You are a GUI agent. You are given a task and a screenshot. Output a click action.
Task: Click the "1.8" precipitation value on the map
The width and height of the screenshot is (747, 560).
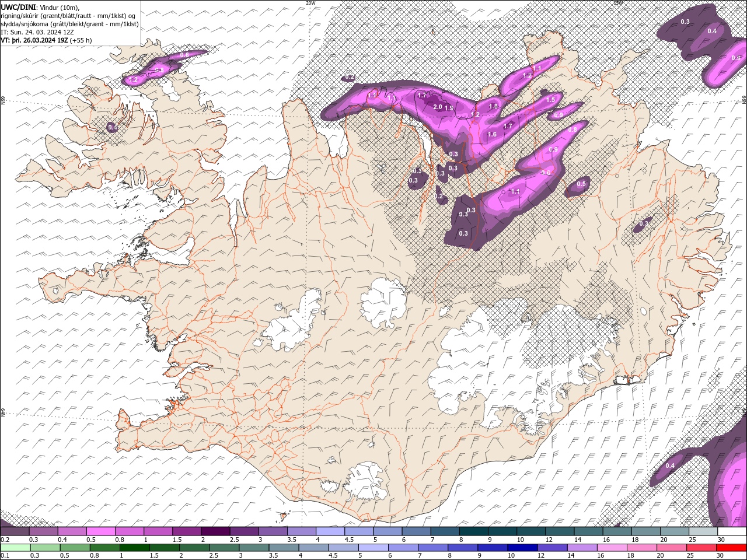(493, 106)
